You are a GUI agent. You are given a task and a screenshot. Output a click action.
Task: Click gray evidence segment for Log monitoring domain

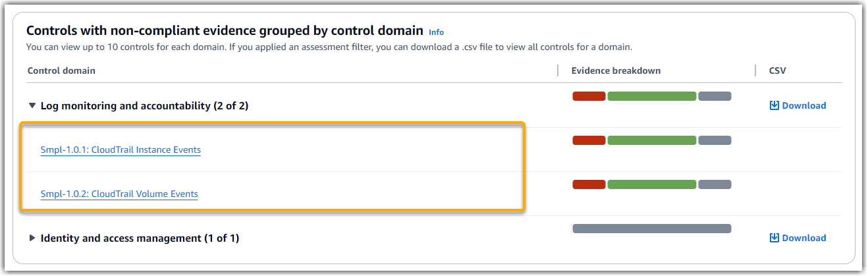pos(715,96)
